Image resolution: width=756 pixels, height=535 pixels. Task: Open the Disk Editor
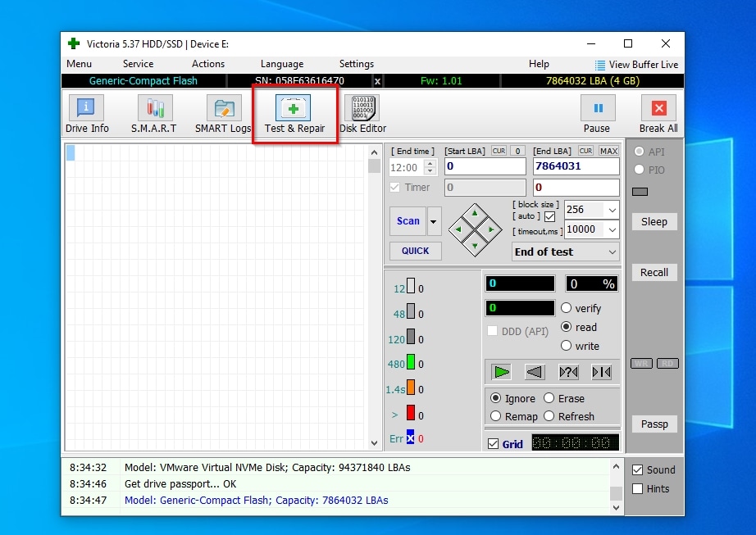pyautogui.click(x=362, y=114)
